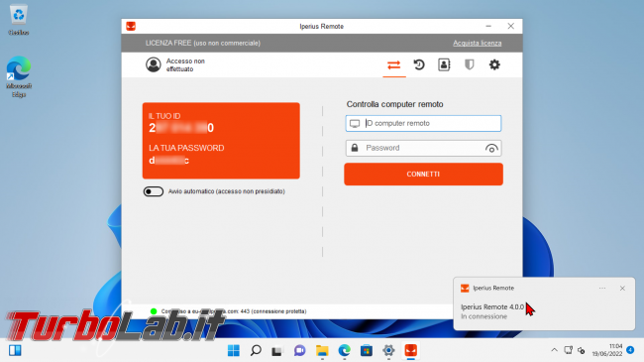The width and height of the screenshot is (644, 362).
Task: Click the green connection status indicator
Action: pyautogui.click(x=154, y=311)
